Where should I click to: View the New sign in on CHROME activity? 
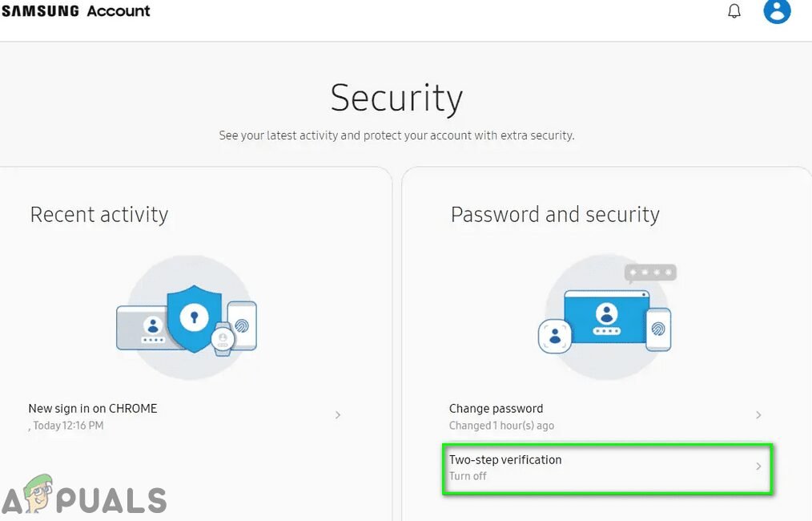point(92,408)
